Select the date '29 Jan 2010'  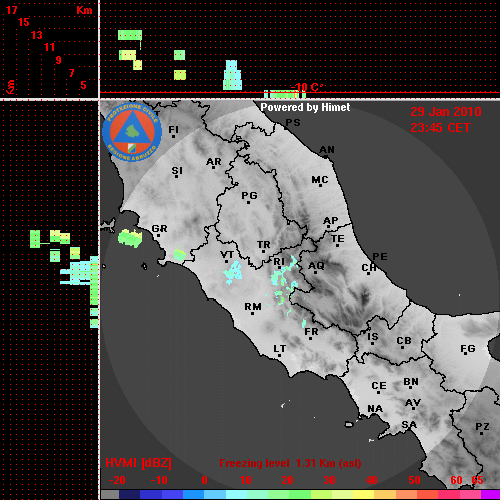[446, 112]
